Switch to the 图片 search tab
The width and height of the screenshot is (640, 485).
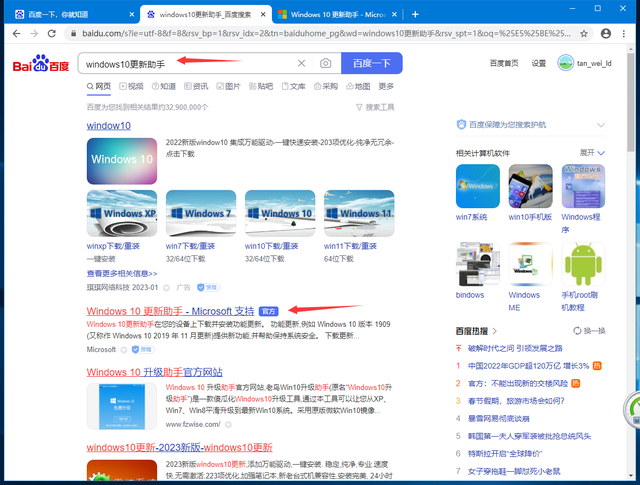pyautogui.click(x=228, y=86)
